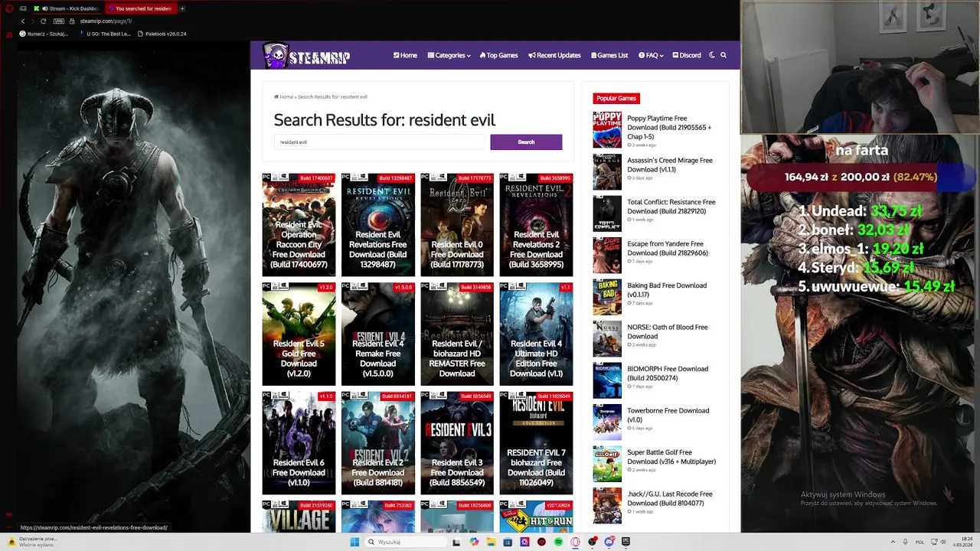Click the magnifier search icon in the navbar

pos(724,55)
